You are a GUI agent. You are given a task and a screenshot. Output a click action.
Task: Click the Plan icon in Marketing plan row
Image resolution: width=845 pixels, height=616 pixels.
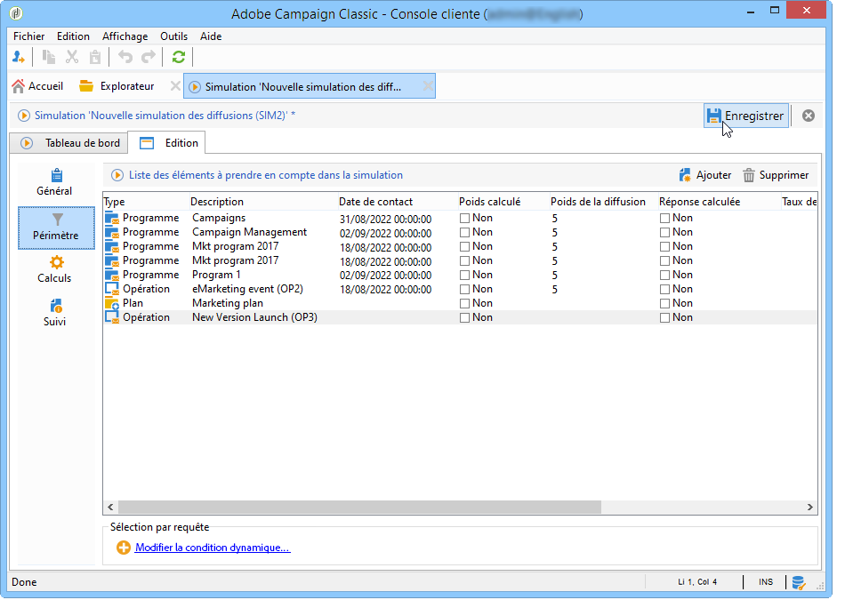pyautogui.click(x=111, y=303)
